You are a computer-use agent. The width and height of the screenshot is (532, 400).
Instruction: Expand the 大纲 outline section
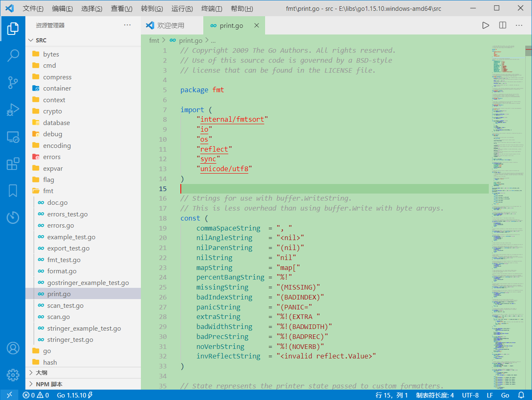tap(83, 373)
